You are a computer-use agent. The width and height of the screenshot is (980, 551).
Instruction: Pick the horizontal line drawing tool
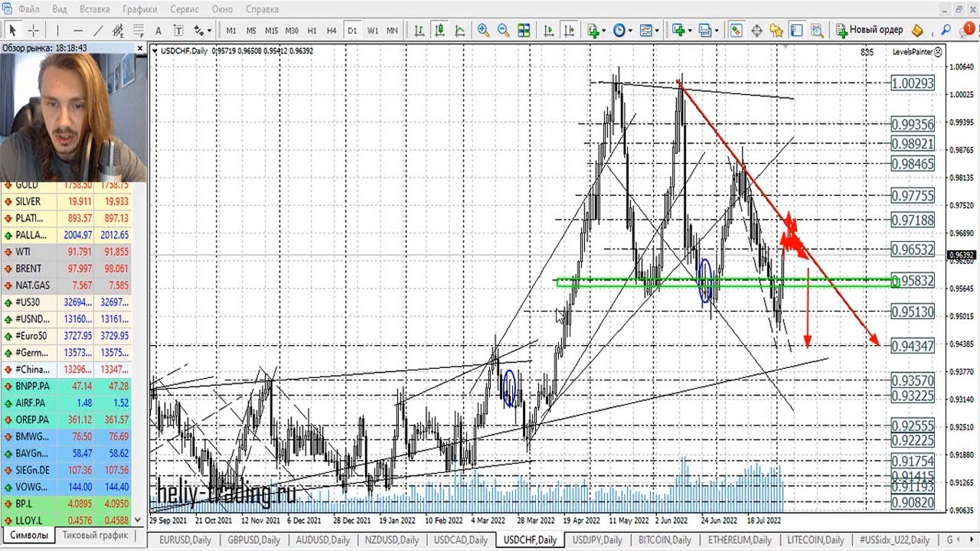point(78,31)
